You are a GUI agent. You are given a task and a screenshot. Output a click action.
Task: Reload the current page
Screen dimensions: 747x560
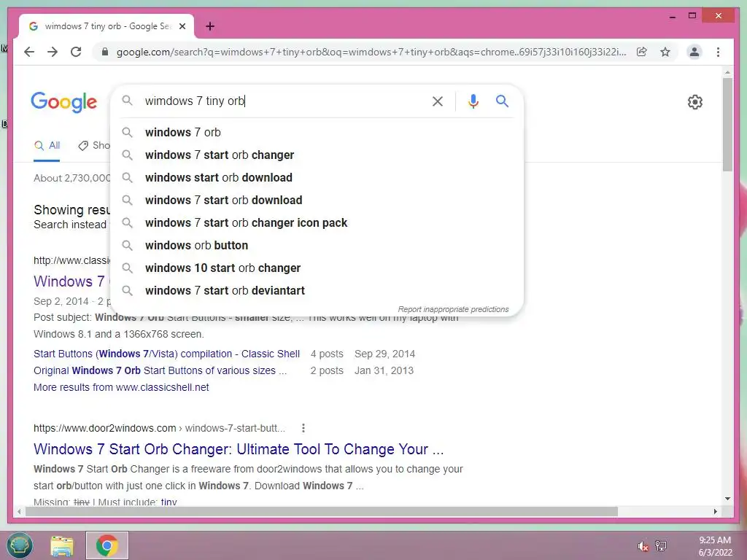click(76, 52)
